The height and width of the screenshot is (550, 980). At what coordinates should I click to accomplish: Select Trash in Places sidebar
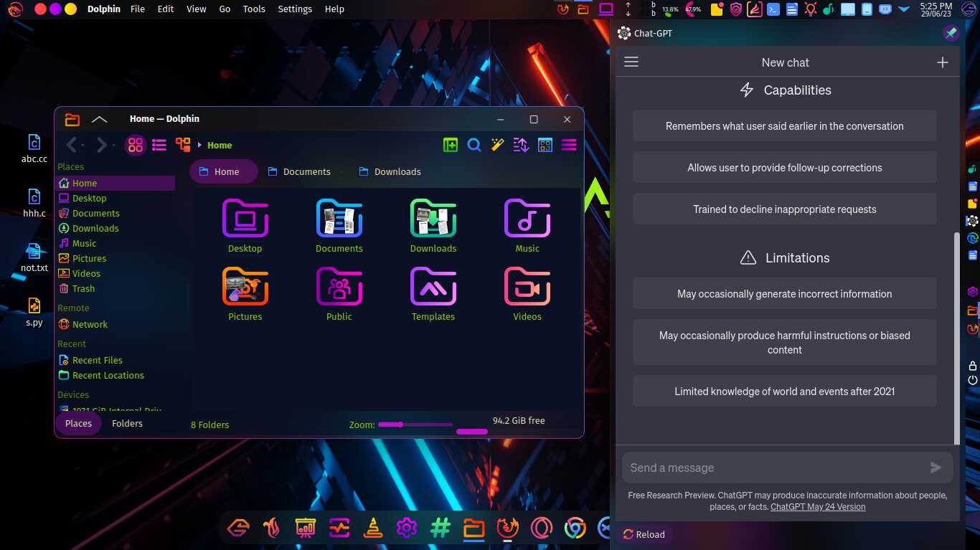[115, 289]
